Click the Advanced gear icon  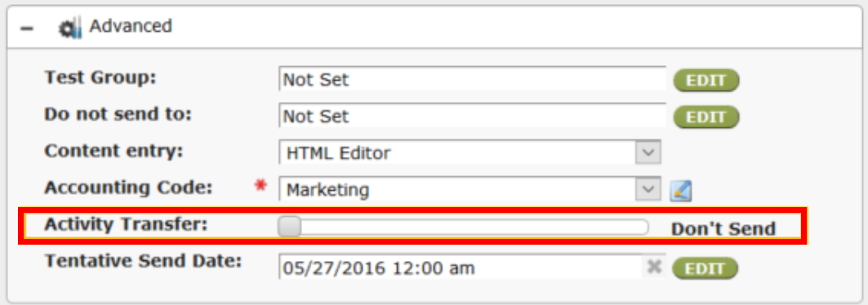pos(70,29)
